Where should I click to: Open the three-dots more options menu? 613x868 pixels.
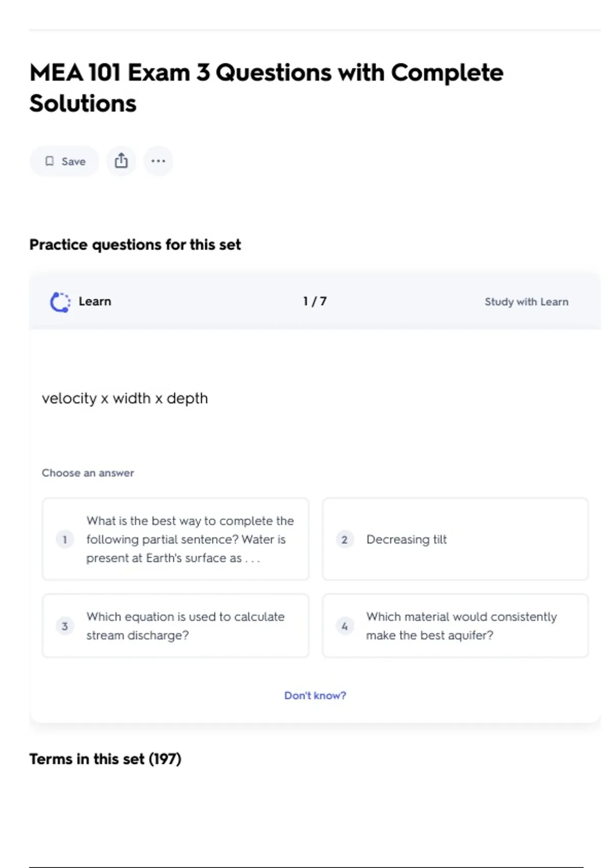tap(158, 161)
